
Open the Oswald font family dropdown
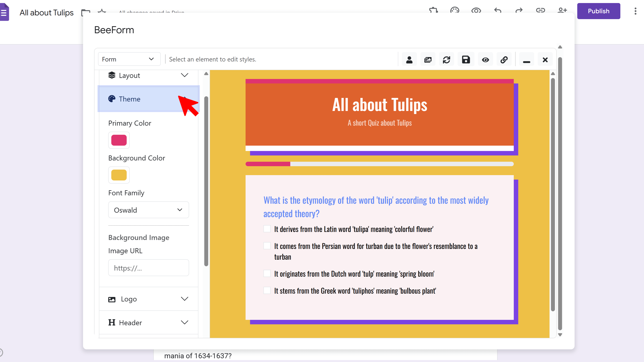tap(148, 210)
